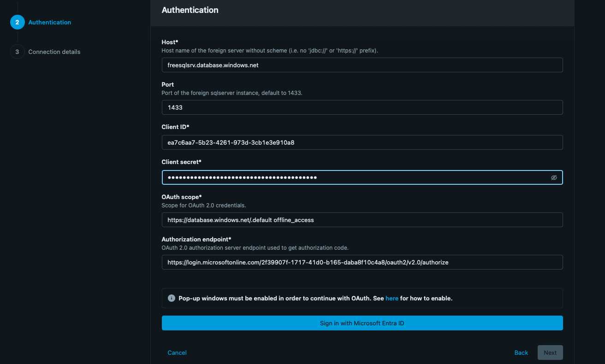Sign in with Microsoft Entra ID

pyautogui.click(x=362, y=323)
